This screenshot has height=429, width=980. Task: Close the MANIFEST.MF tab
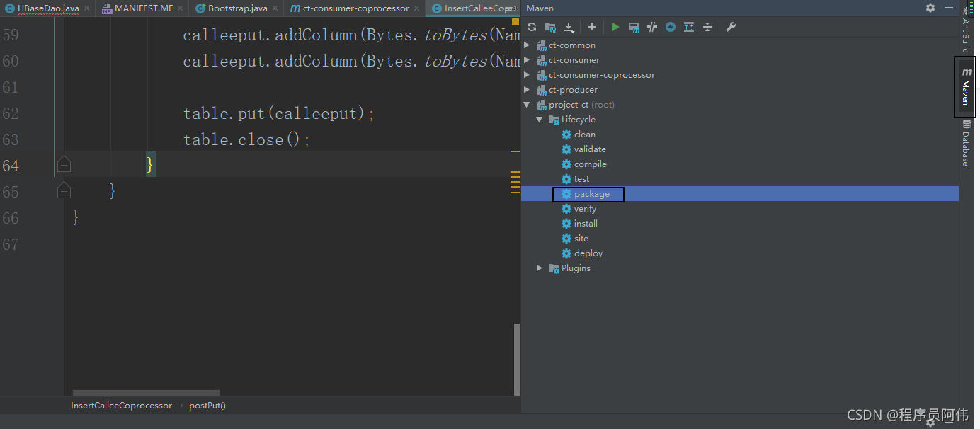179,8
